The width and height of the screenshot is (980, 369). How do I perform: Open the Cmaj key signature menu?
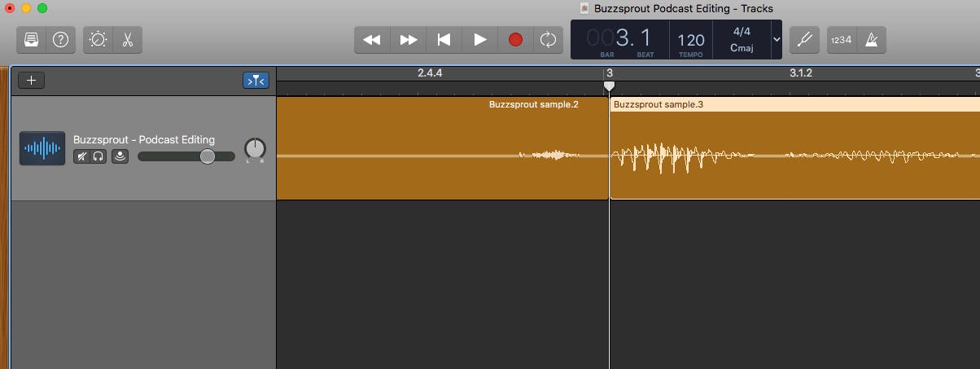pos(742,47)
